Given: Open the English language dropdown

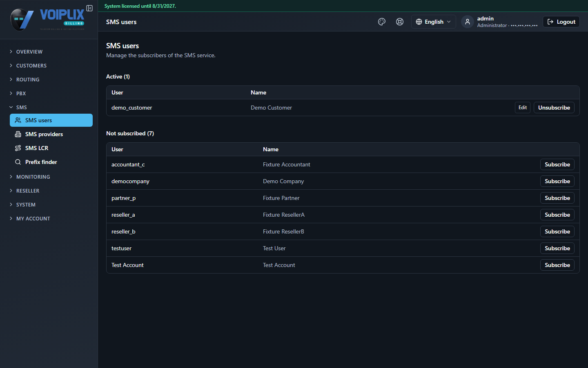Looking at the screenshot, I should click(x=433, y=22).
